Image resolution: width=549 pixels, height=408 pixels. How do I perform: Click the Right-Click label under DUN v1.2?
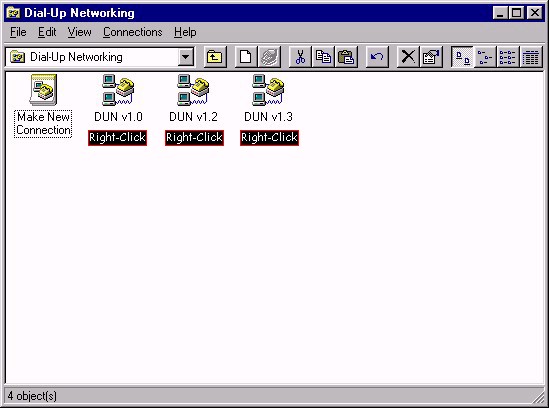tap(194, 138)
